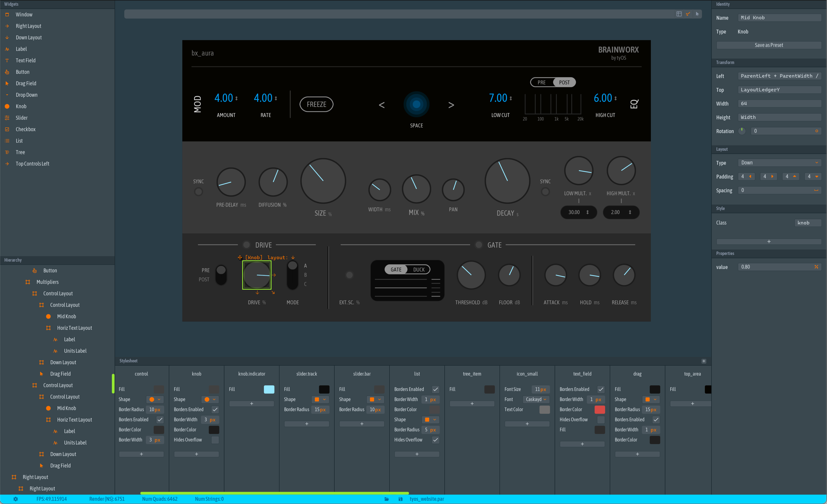Open the Font dropdown showing Caskayd
827x504 pixels.
536,399
